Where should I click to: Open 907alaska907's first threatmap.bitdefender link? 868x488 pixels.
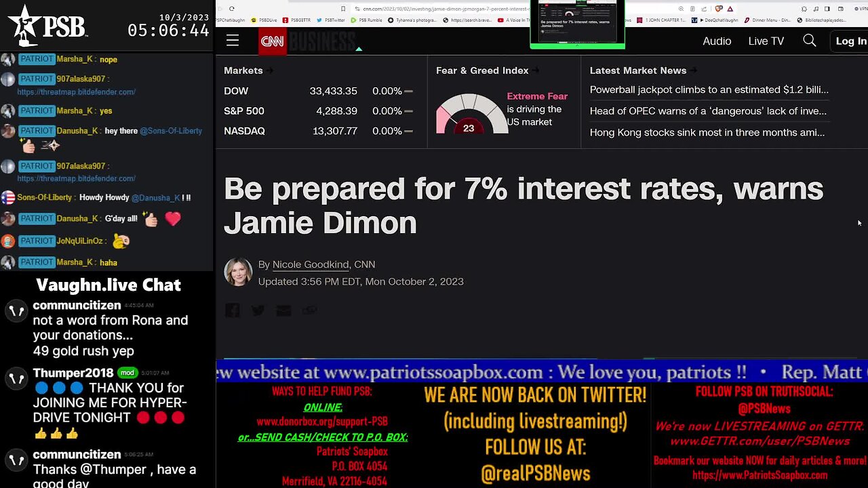coord(76,91)
